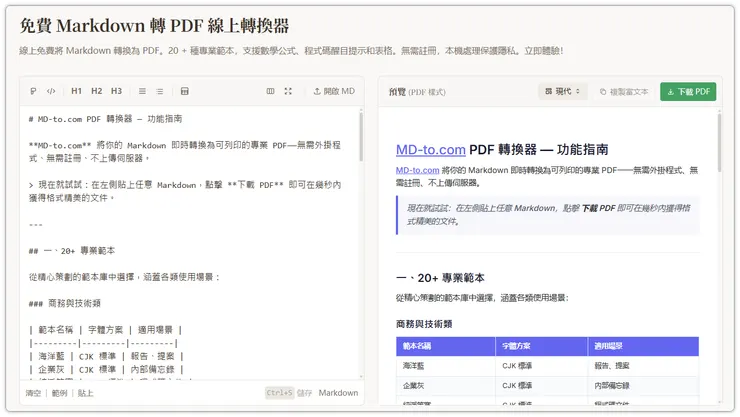
Task: Open the MD-to.com link in the preview paragraph
Action: pos(418,170)
